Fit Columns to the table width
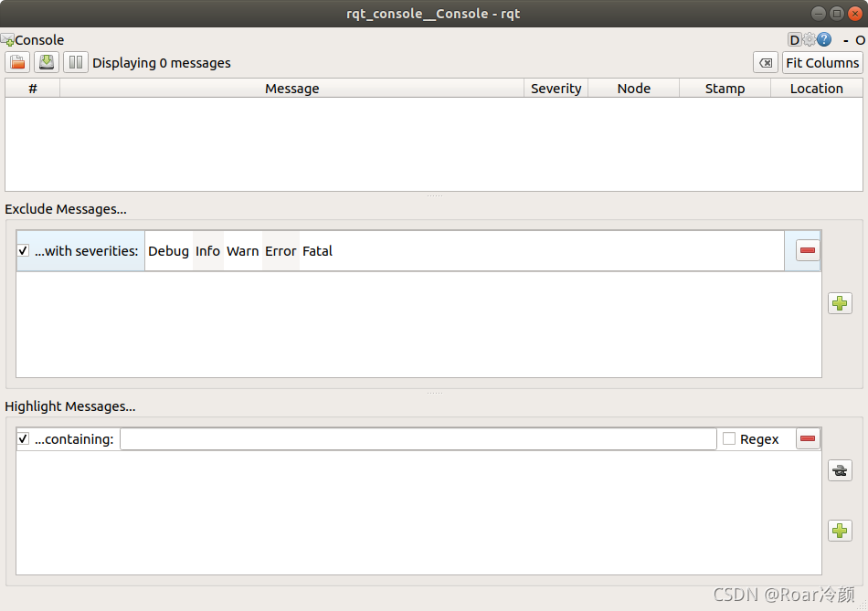Screen dimensions: 868x611 point(822,62)
